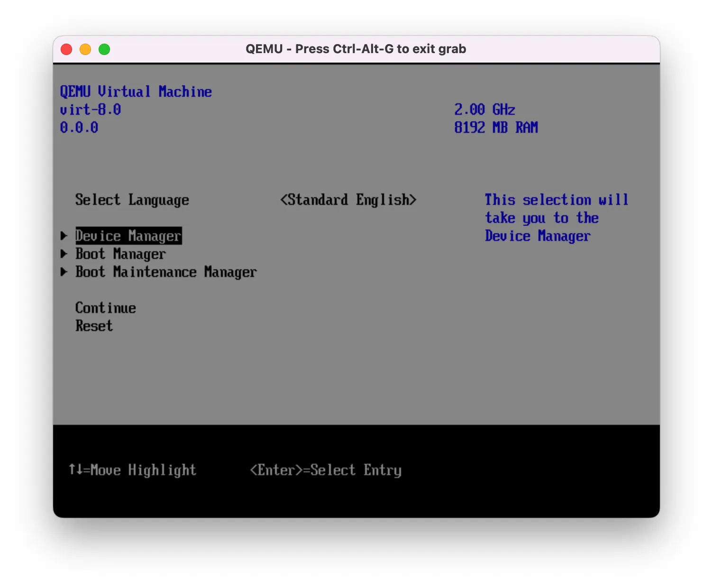Select Boot Maintenance Manager

(166, 272)
